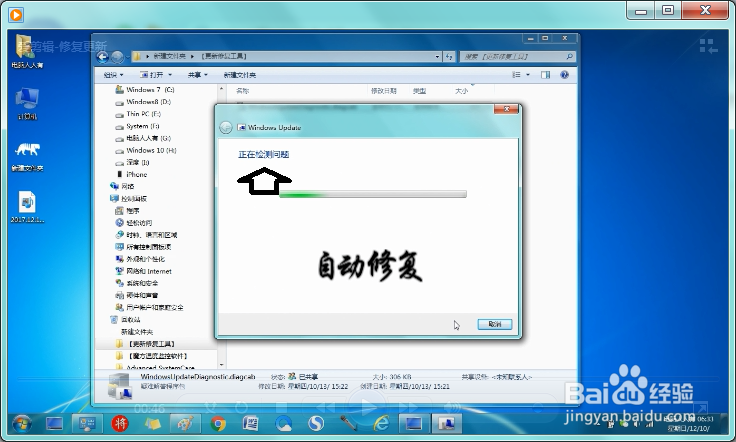
Task: Open the 组织 dropdown menu
Action: coord(113,75)
